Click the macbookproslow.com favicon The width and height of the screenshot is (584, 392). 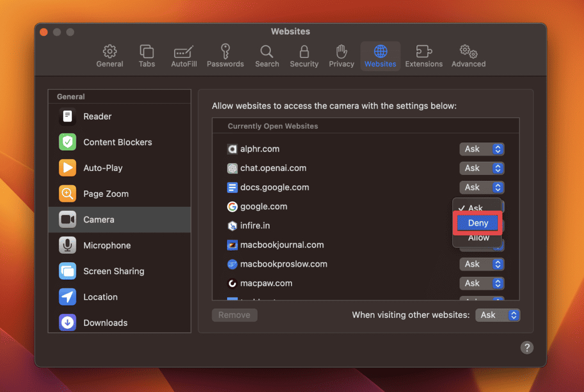pos(232,264)
